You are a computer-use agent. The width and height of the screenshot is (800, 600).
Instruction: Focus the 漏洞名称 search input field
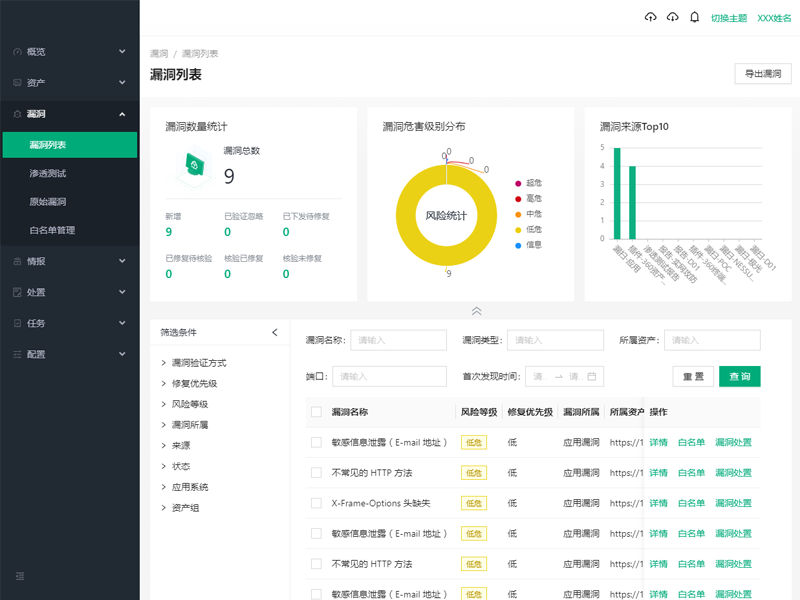384,340
